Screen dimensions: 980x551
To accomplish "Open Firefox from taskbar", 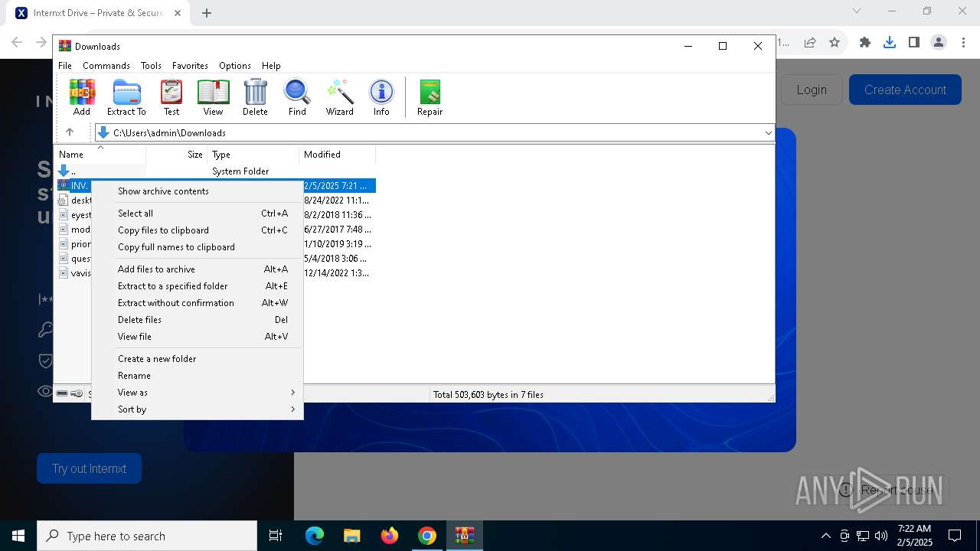I will 390,536.
